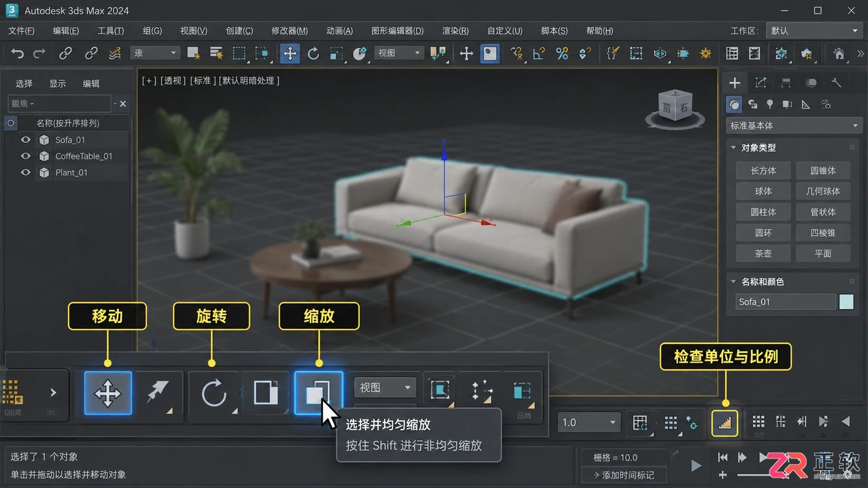Select the Lights category bulb icon
The width and height of the screenshot is (868, 488).
[x=770, y=104]
